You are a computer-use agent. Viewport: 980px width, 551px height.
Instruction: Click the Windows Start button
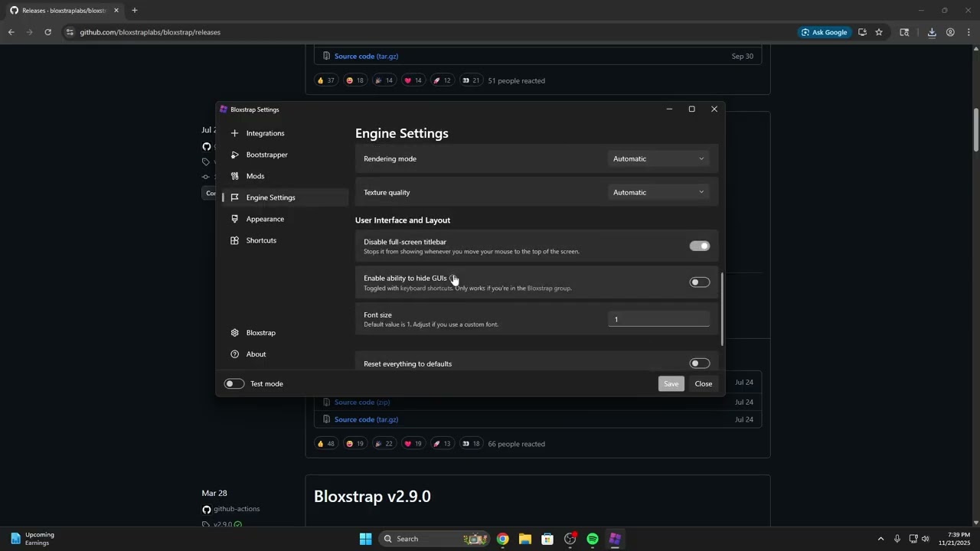tap(366, 539)
